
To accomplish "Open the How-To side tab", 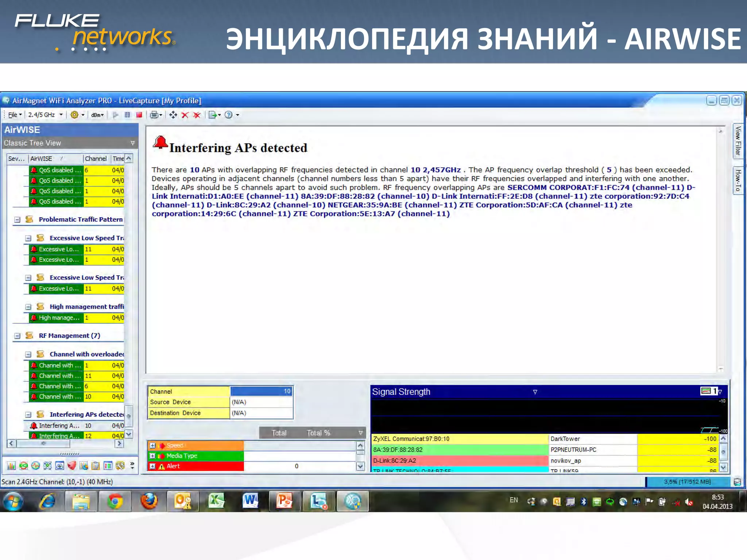I will 738,180.
